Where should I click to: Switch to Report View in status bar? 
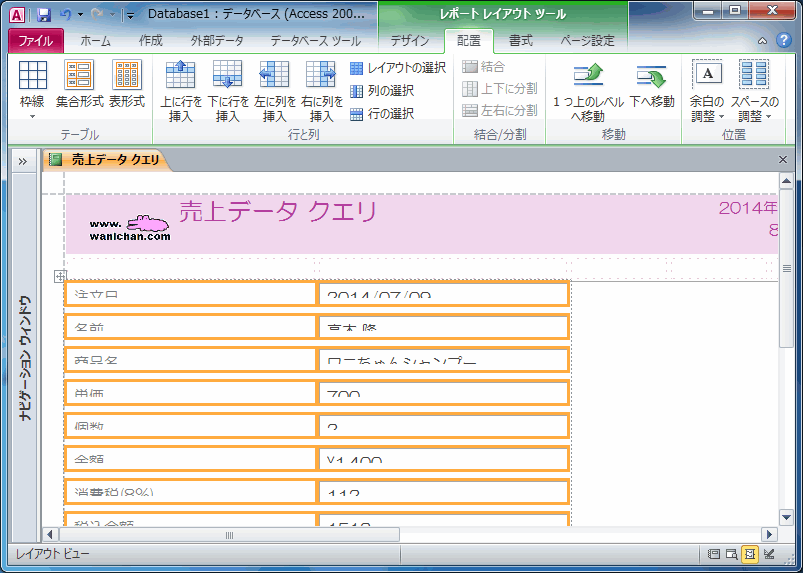(x=713, y=554)
